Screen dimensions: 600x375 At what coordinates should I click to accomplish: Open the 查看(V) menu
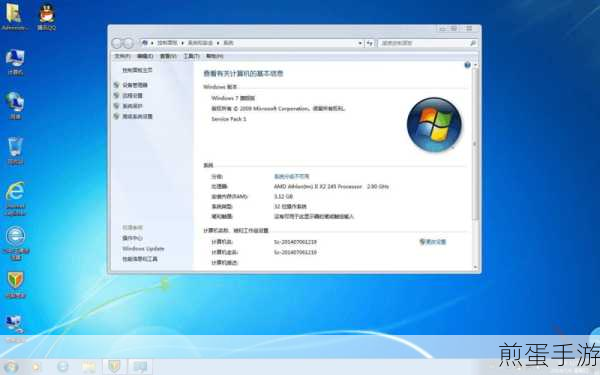(168, 56)
